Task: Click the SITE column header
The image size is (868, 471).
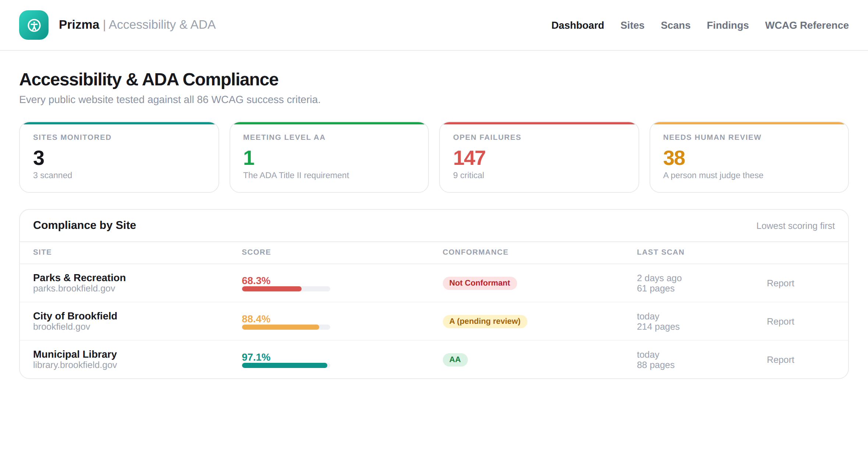Action: coord(42,252)
